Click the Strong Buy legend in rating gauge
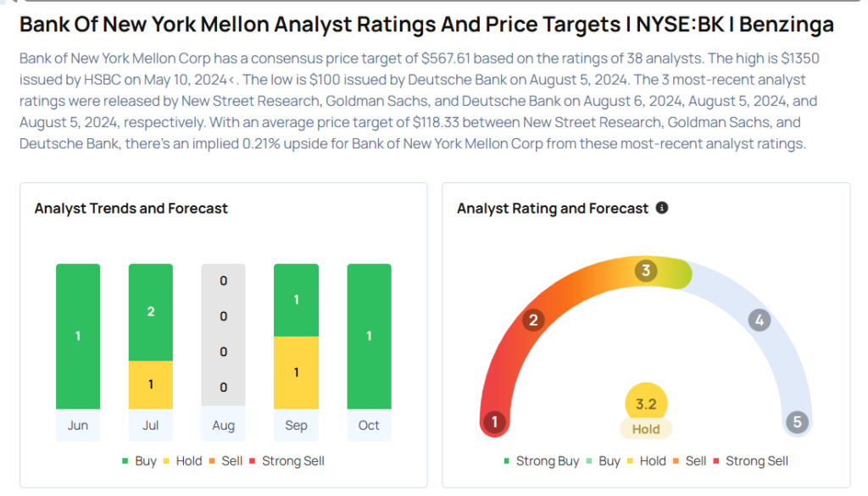The width and height of the screenshot is (868, 496). [x=541, y=461]
